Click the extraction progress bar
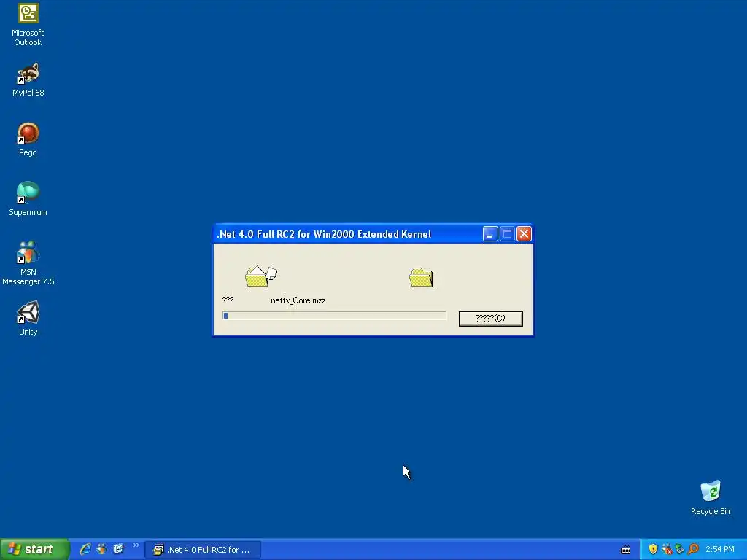Viewport: 747px width, 560px height. pos(334,316)
